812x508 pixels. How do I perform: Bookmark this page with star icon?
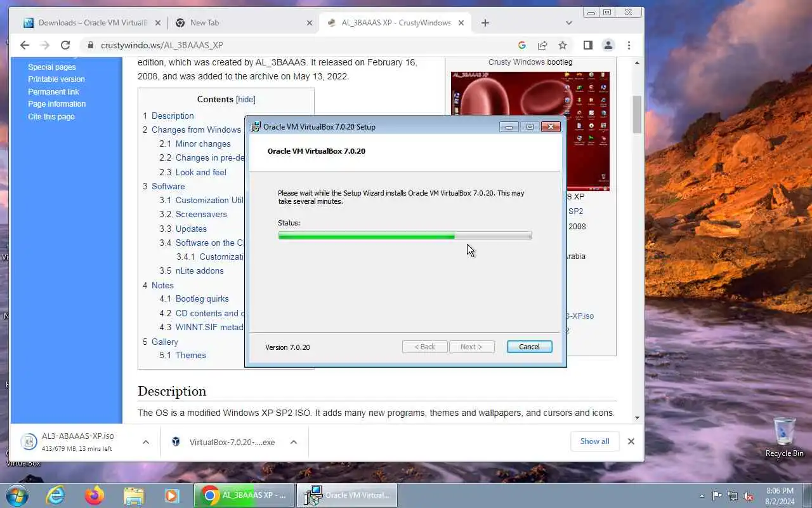click(x=563, y=45)
